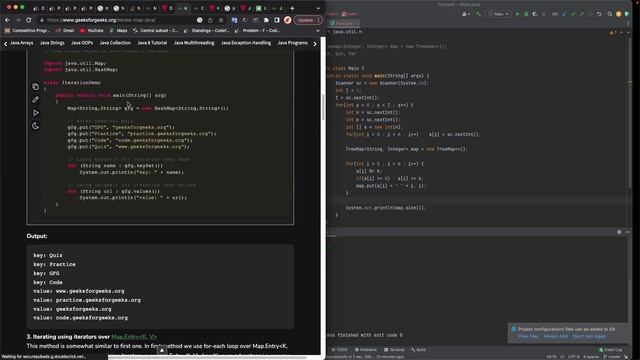Screen dimensions: 640x360
Task: Open the Maps bookmark
Action: pos(118,31)
